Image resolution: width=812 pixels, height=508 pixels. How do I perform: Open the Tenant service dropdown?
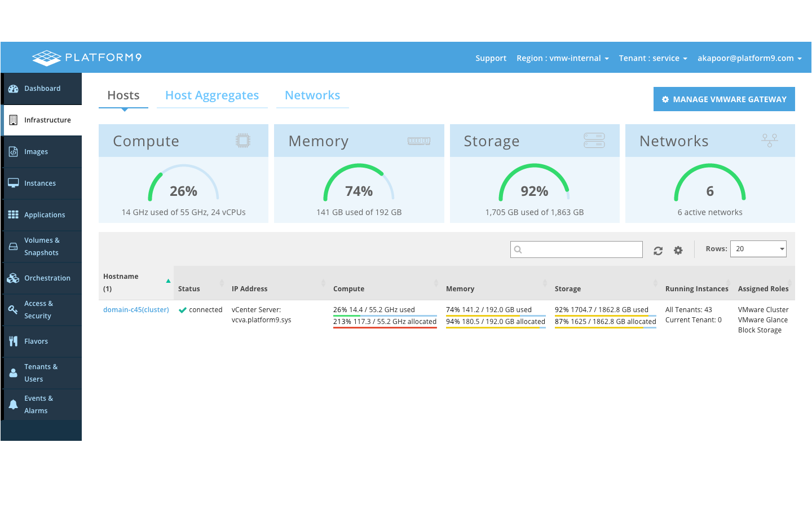coord(652,58)
